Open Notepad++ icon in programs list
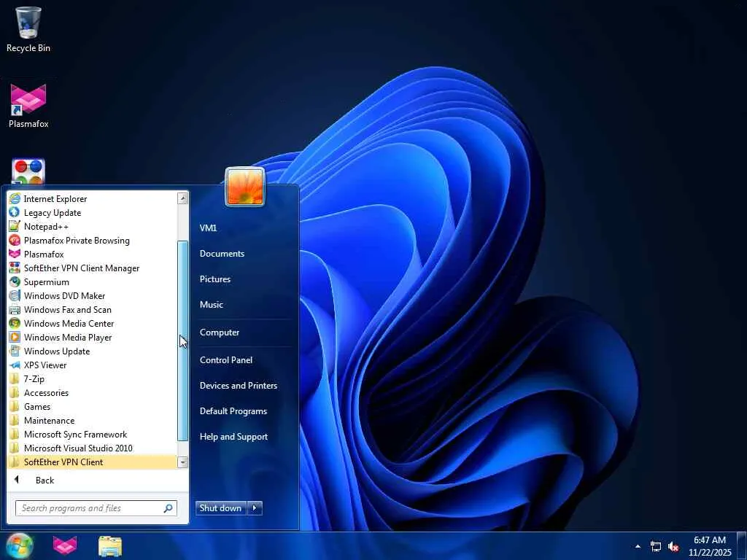The height and width of the screenshot is (560, 747). click(x=15, y=226)
